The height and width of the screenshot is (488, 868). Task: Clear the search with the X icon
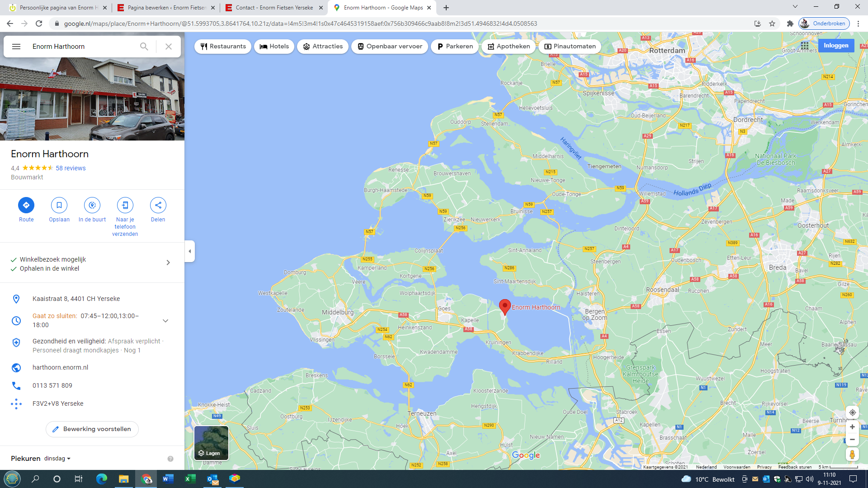tap(169, 47)
